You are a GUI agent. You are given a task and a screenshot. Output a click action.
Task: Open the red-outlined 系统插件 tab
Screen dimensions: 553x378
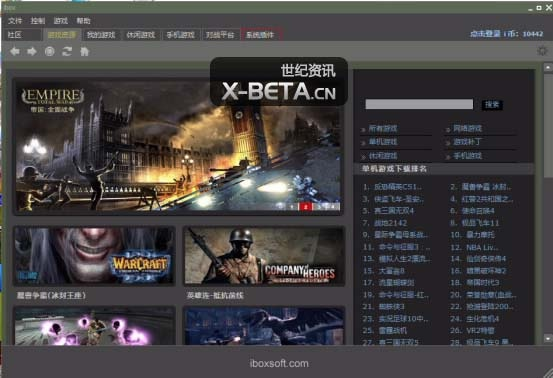click(x=260, y=35)
